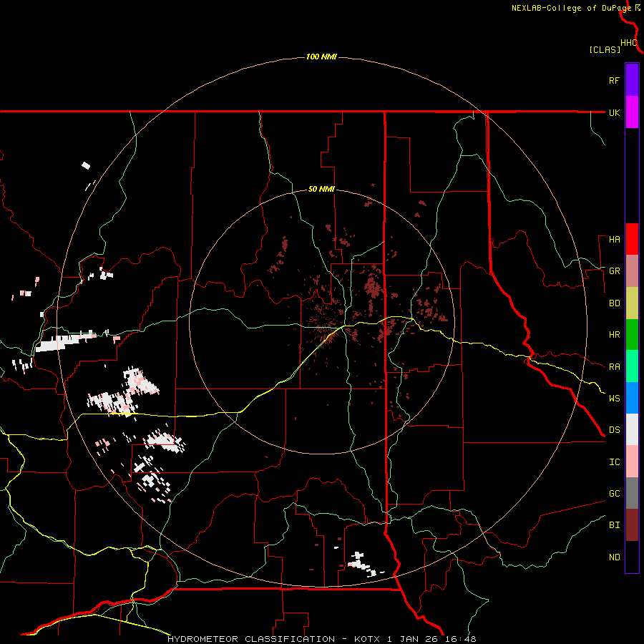The width and height of the screenshot is (644, 644).
Task: Click the 'RF' legend label
Action: coord(614,81)
